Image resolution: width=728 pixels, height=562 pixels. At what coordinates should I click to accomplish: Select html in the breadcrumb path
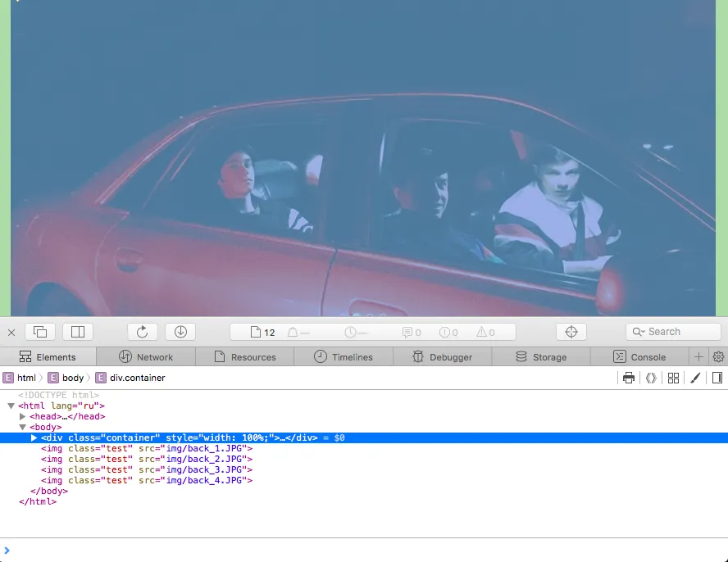point(20,378)
